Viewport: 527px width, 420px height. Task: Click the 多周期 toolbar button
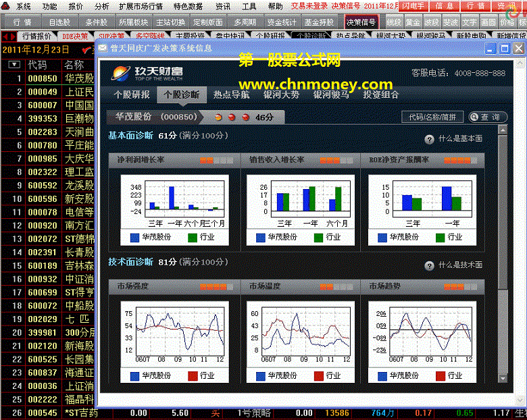click(x=245, y=22)
